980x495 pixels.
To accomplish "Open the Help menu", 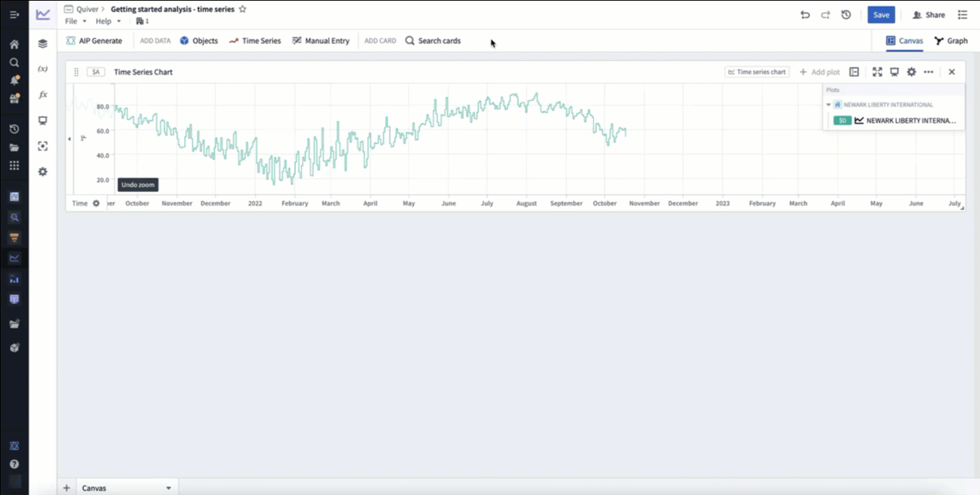I will pos(108,21).
